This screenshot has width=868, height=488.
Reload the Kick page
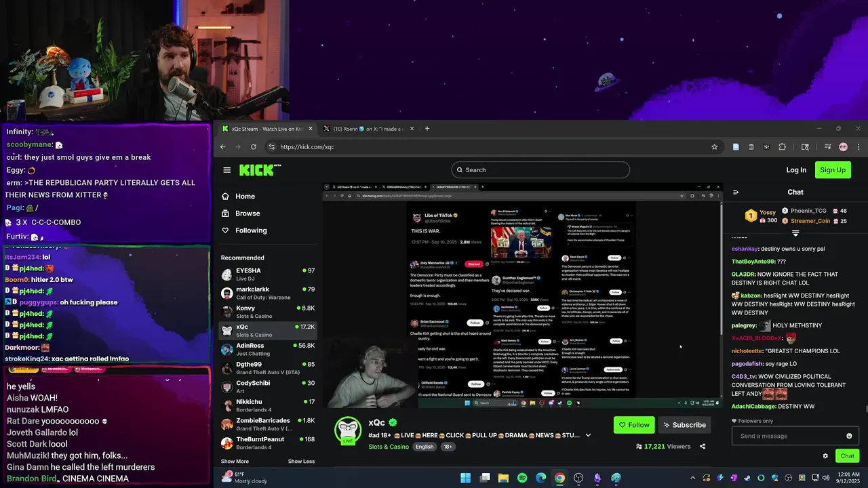coord(254,147)
